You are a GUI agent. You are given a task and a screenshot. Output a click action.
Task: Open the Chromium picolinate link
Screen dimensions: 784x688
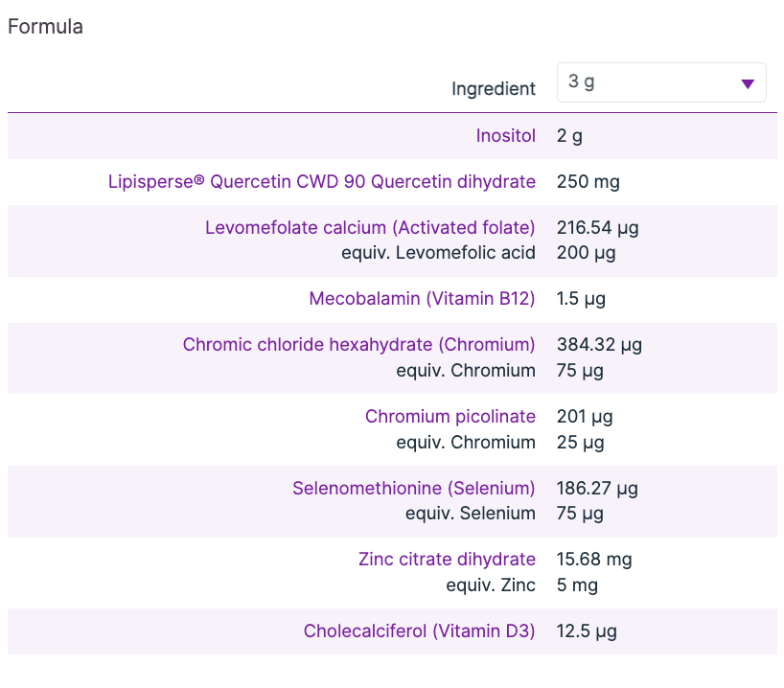pyautogui.click(x=450, y=417)
